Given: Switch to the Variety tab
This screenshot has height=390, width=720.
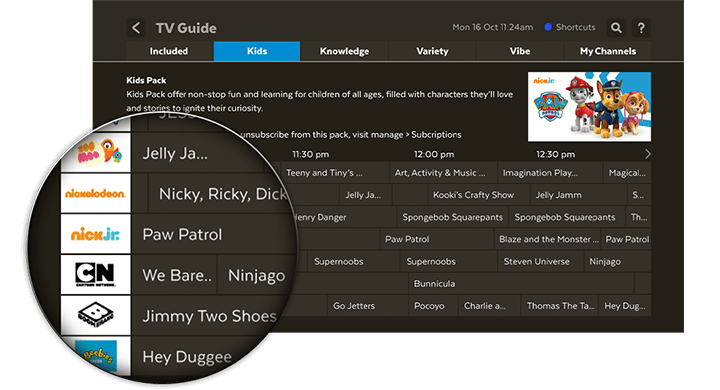Looking at the screenshot, I should (432, 51).
